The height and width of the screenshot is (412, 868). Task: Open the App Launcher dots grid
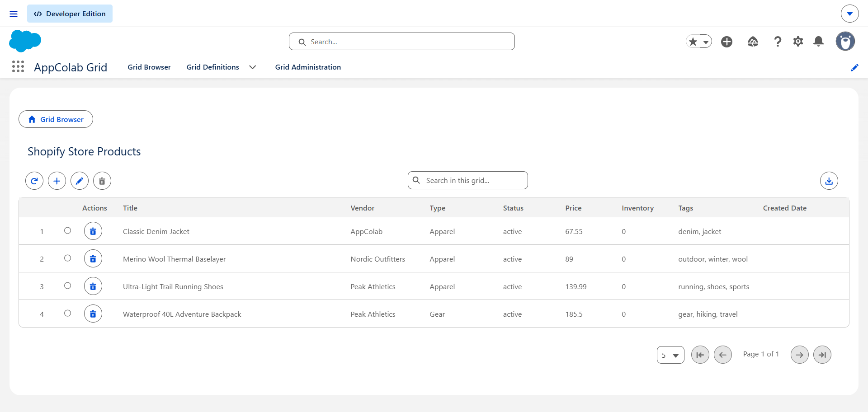click(18, 67)
